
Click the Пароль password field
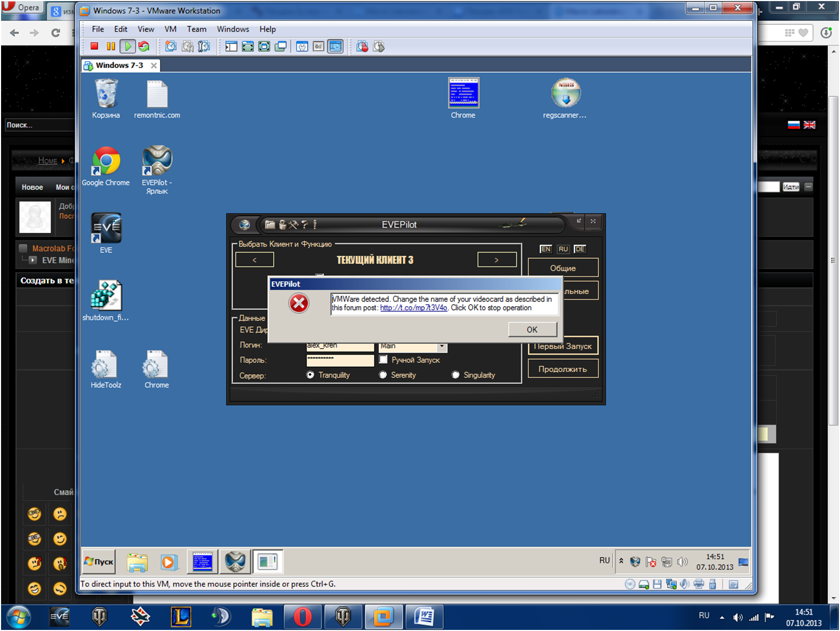(x=340, y=360)
